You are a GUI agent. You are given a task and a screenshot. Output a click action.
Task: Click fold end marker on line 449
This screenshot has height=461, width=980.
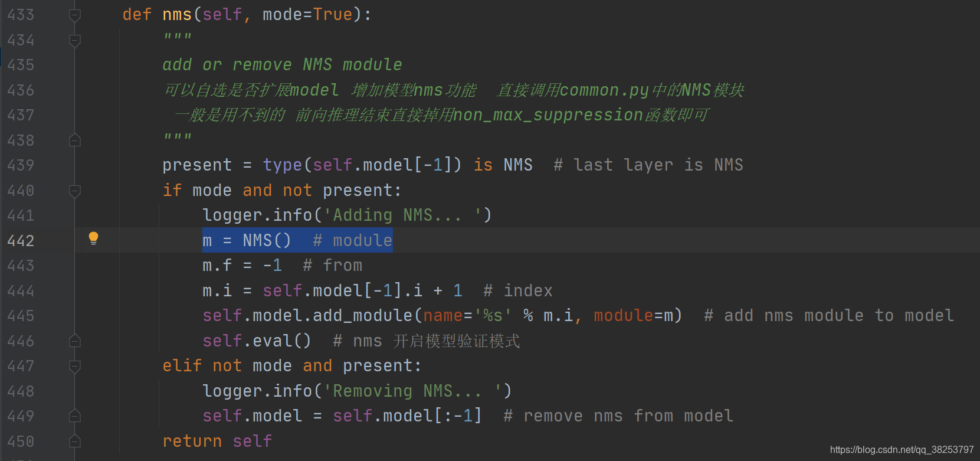point(75,416)
